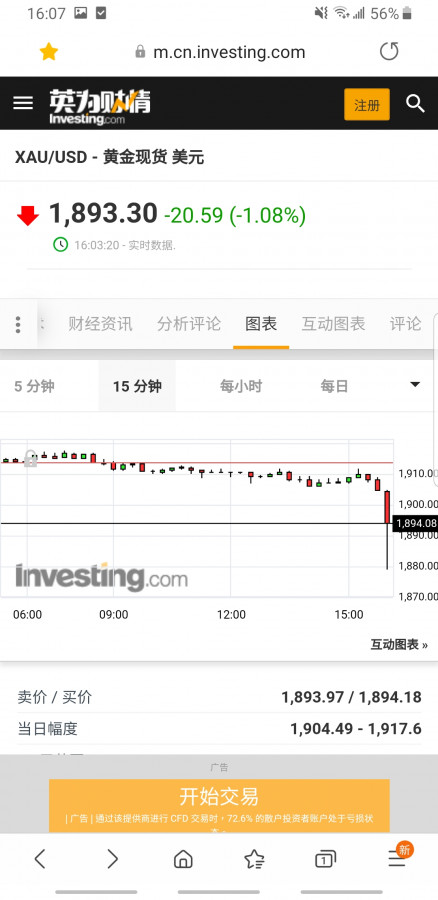Tap the search magnifier icon
This screenshot has width=438, height=900.
click(415, 104)
